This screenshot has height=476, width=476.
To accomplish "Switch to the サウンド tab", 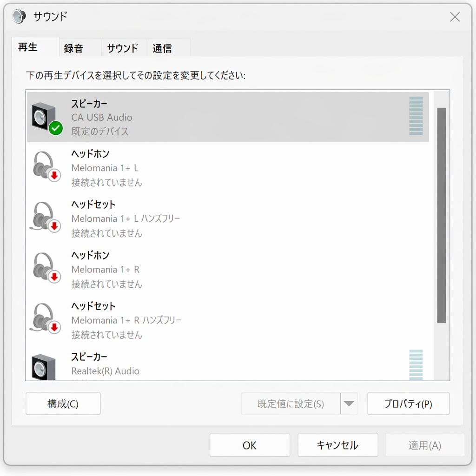I will click(x=124, y=48).
